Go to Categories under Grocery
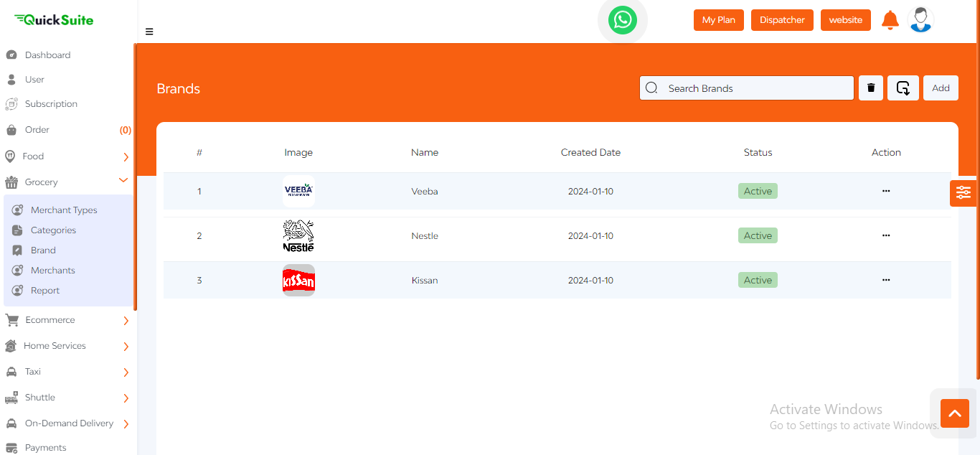Viewport: 980px width, 455px height. tap(53, 230)
